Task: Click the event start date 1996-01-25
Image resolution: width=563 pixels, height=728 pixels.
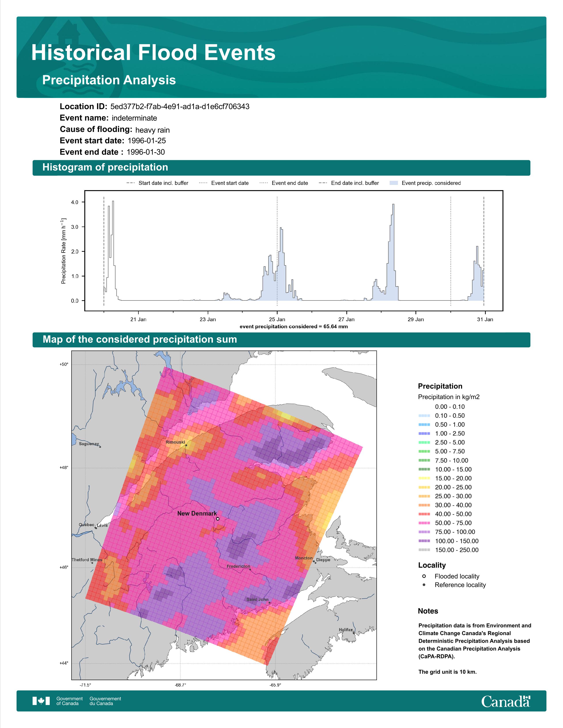Action: [x=147, y=141]
